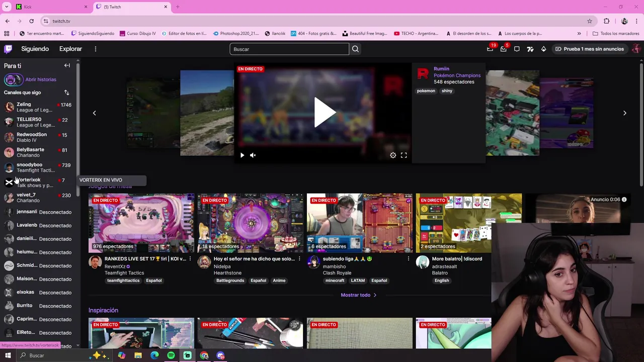Click the shiny tag
Image resolution: width=644 pixels, height=362 pixels.
pyautogui.click(x=447, y=91)
